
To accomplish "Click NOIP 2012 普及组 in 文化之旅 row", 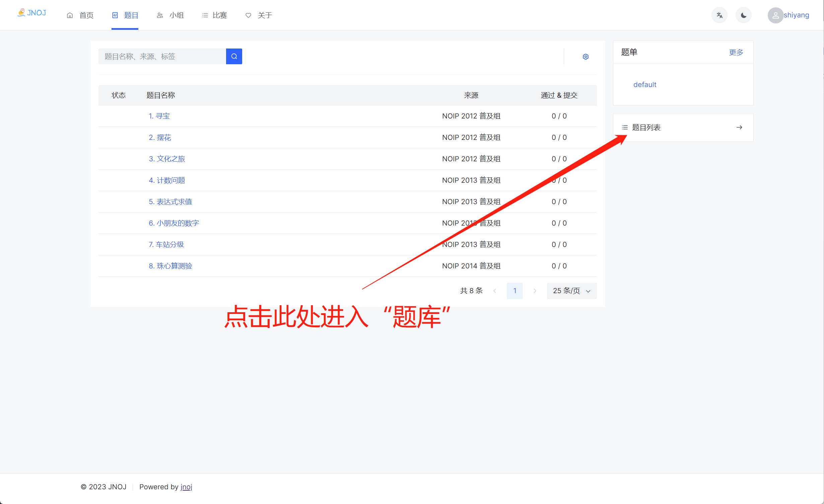I will pos(471,159).
